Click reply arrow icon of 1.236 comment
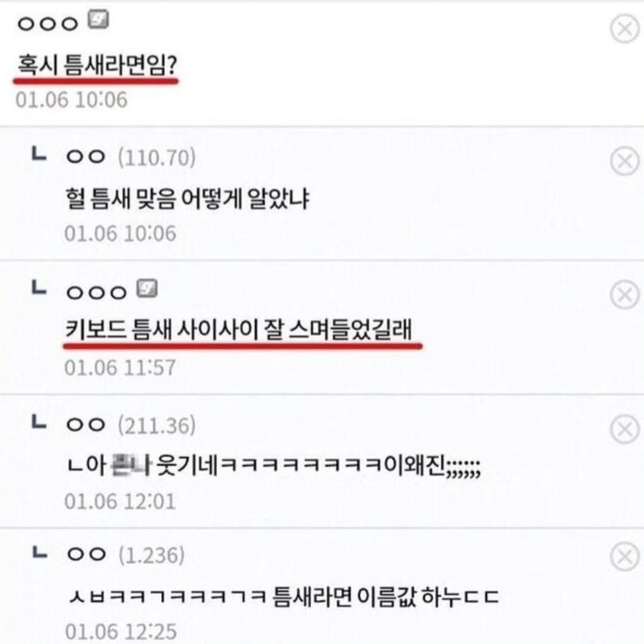The width and height of the screenshot is (644, 644). pos(40,552)
